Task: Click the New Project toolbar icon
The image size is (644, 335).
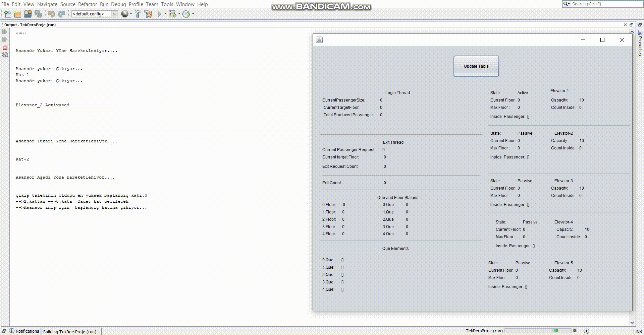Action: (x=17, y=14)
